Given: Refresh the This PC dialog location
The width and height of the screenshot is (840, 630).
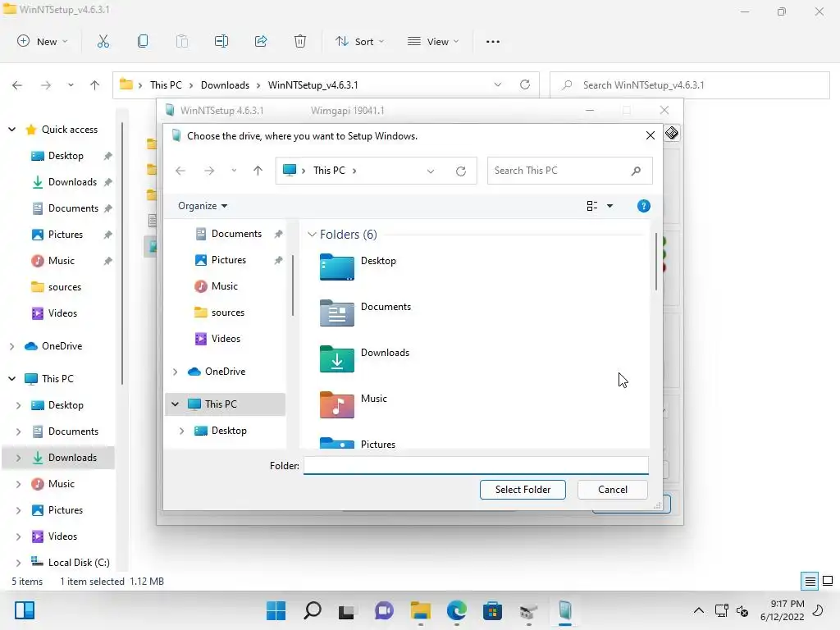Looking at the screenshot, I should click(461, 171).
